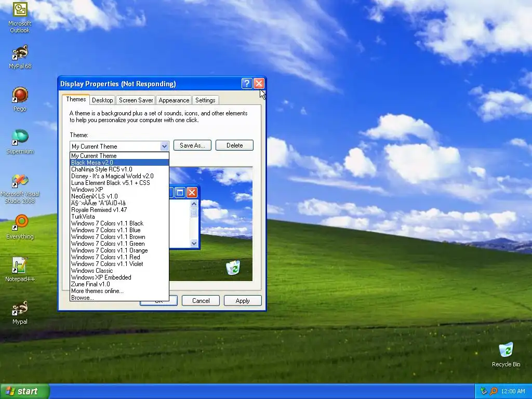Click the Apply button

click(243, 301)
